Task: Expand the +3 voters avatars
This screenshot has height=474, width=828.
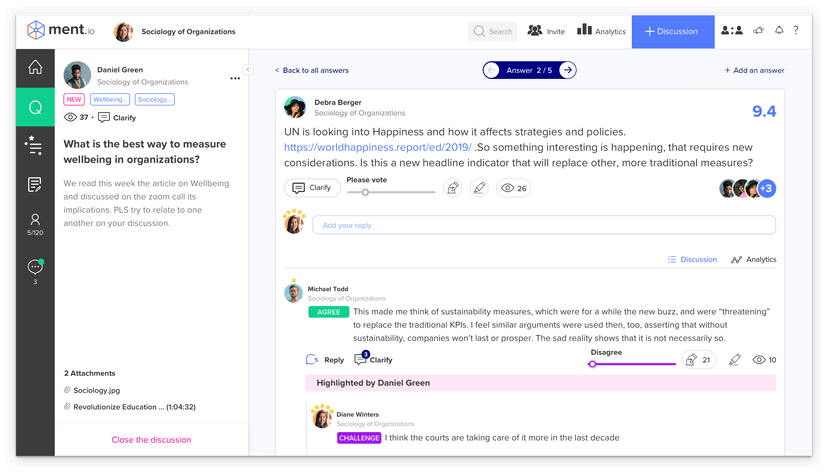Action: [x=766, y=188]
